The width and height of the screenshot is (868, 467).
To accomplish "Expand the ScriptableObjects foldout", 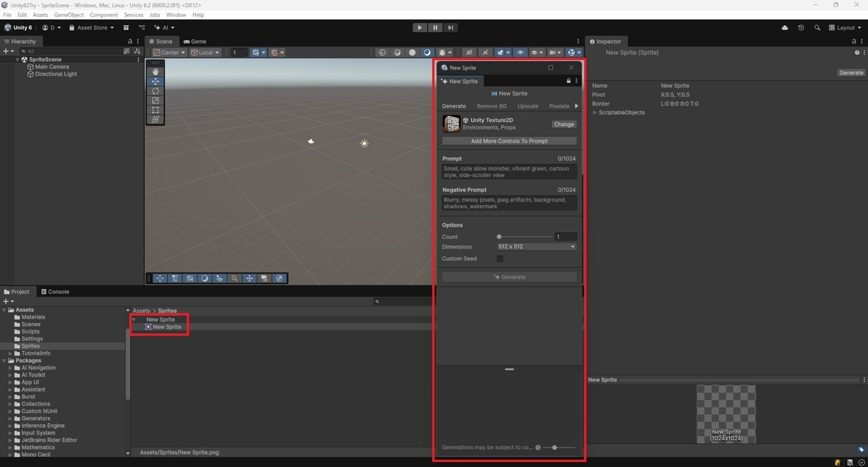I will click(x=595, y=113).
